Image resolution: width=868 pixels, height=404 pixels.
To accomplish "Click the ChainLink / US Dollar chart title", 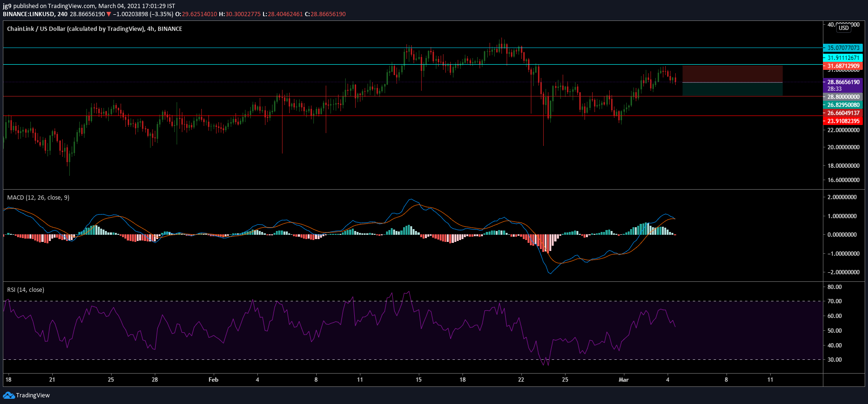I will coord(94,29).
